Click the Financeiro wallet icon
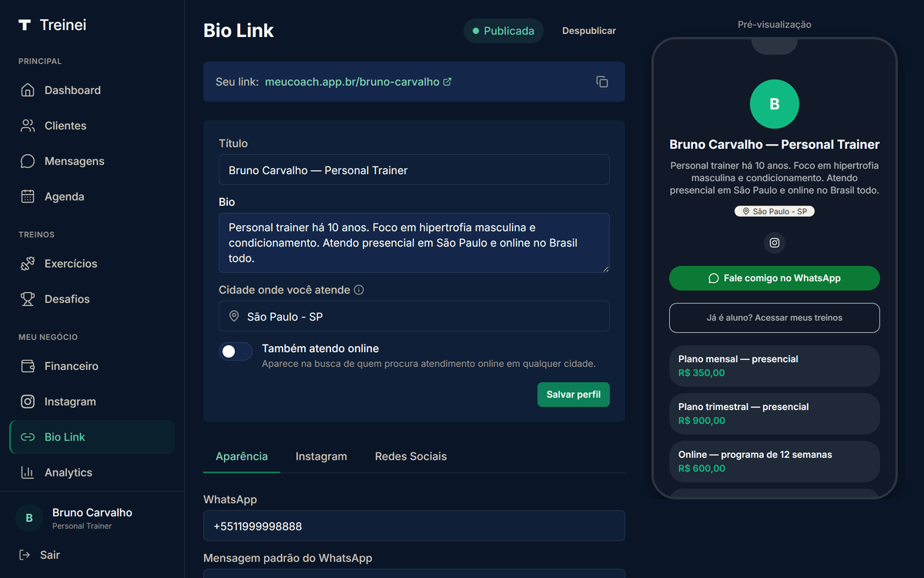This screenshot has height=578, width=924. 28,366
